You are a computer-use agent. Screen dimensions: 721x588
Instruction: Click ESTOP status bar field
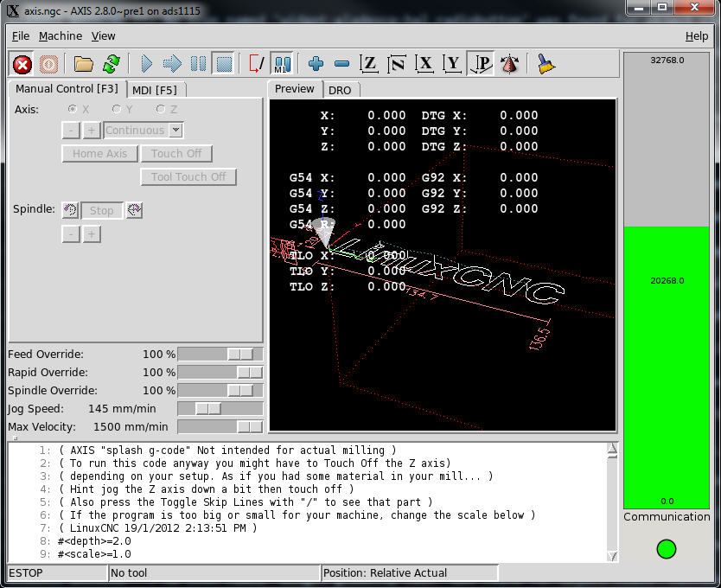(x=57, y=573)
